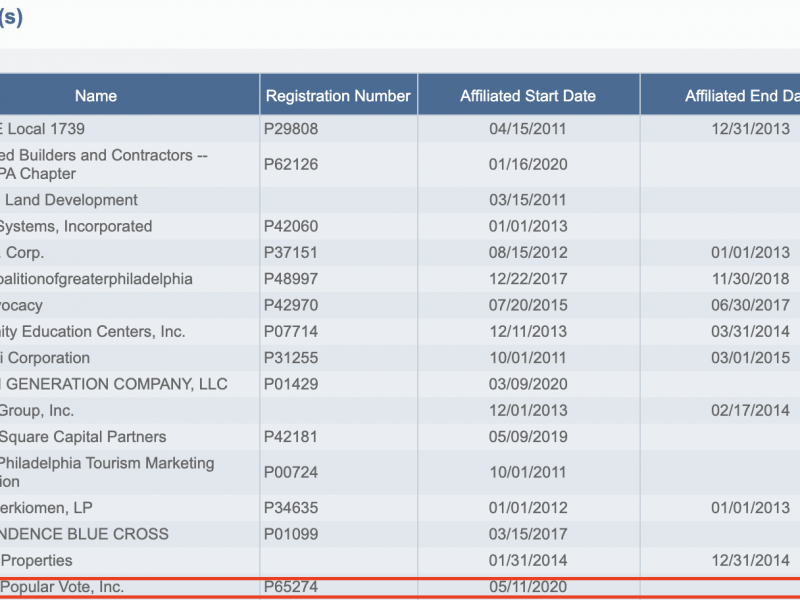The width and height of the screenshot is (800, 600).
Task: Select registration number P31255
Action: click(290, 358)
